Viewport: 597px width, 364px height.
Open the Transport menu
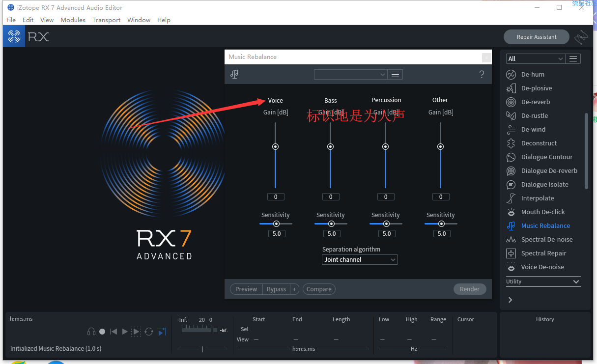pos(106,20)
